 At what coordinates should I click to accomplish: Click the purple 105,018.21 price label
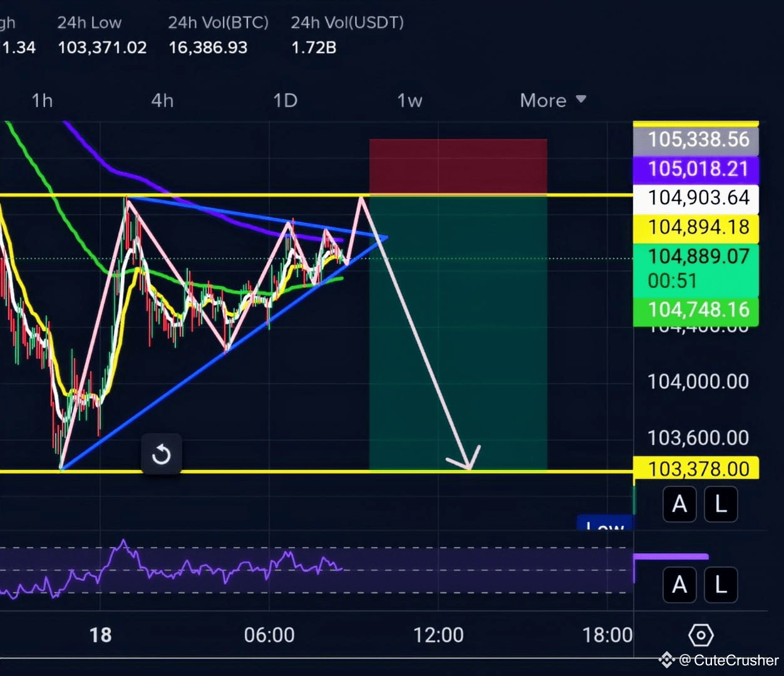(x=696, y=169)
